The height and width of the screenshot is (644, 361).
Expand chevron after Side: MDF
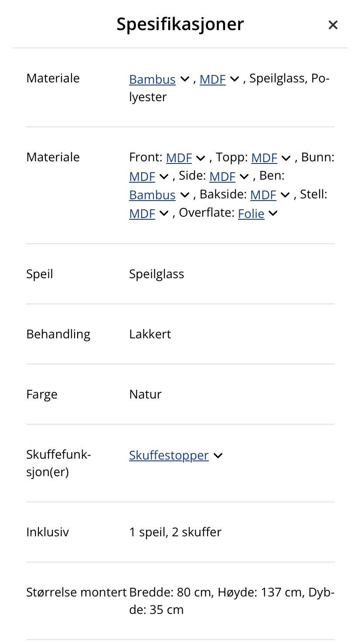click(244, 177)
